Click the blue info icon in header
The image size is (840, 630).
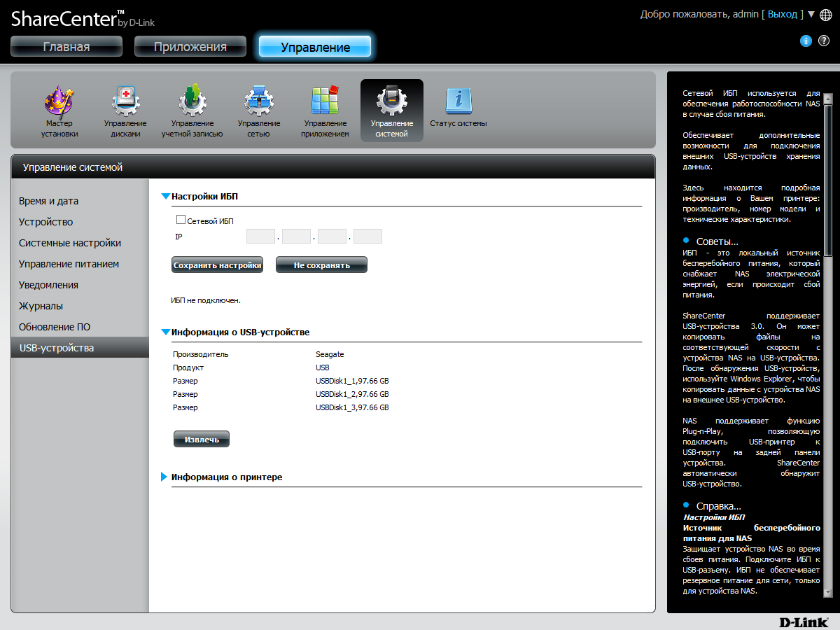pyautogui.click(x=806, y=41)
